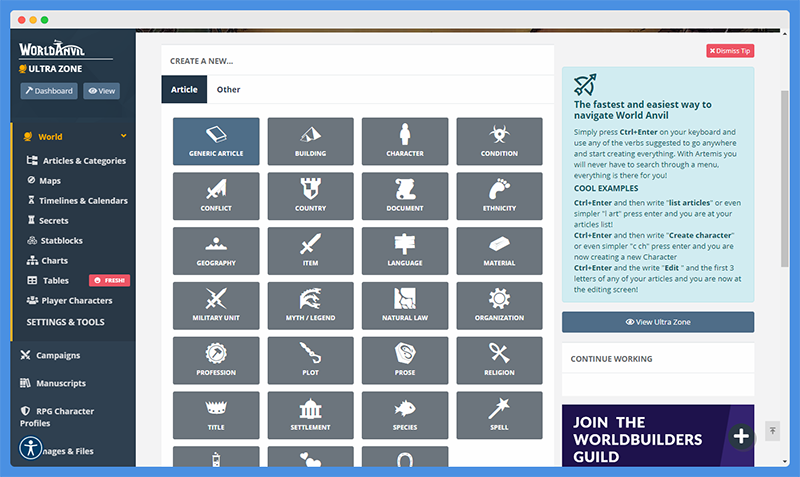Switch to the Other tab
The width and height of the screenshot is (800, 477).
coord(228,89)
